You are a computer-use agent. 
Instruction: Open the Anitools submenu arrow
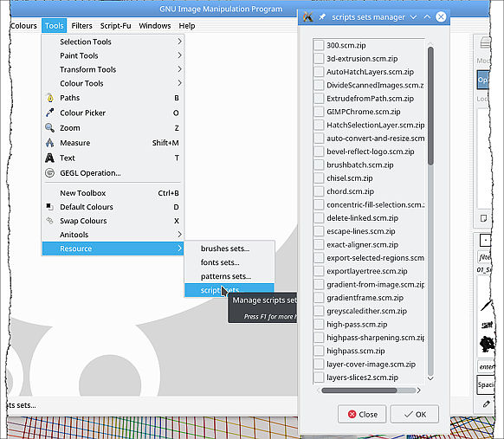[179, 235]
